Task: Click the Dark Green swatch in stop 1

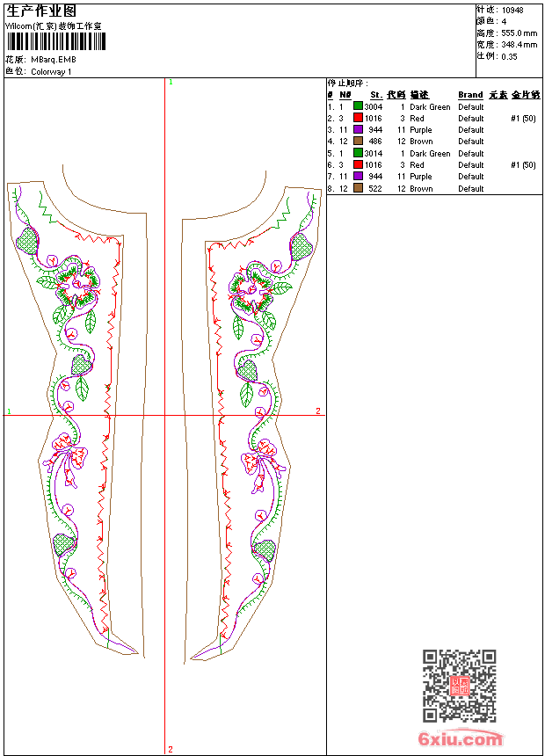Action: (x=358, y=105)
